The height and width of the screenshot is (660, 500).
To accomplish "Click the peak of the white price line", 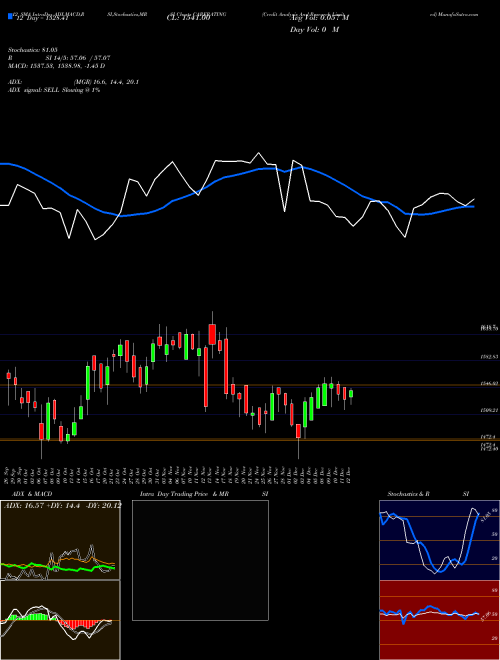I will (x=258, y=153).
